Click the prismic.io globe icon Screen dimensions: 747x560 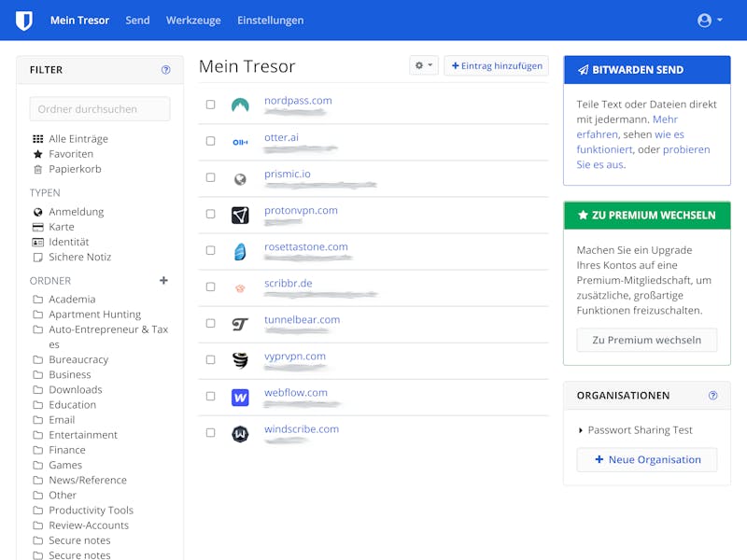coord(240,179)
